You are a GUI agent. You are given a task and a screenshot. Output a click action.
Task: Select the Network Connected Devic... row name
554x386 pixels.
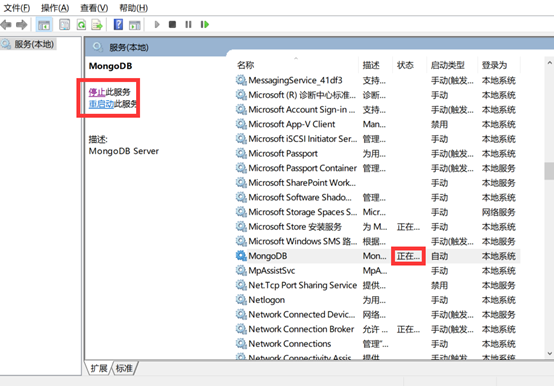(301, 314)
